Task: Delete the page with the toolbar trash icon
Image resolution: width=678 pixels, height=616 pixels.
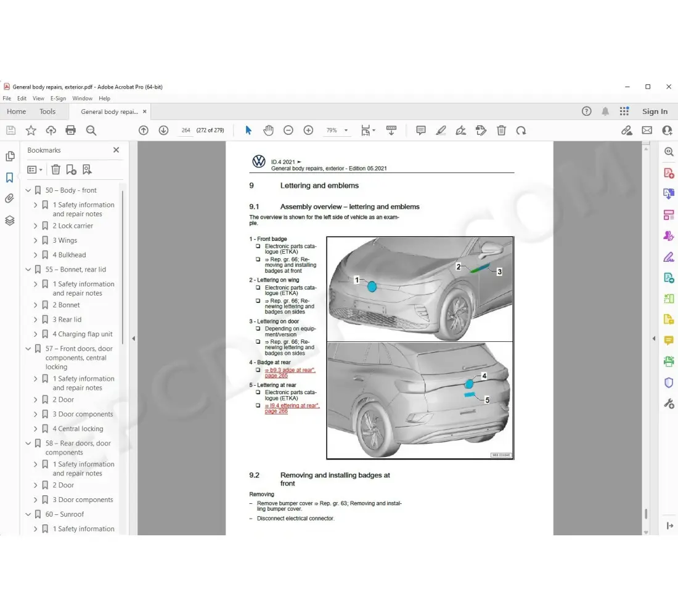Action: coord(501,130)
